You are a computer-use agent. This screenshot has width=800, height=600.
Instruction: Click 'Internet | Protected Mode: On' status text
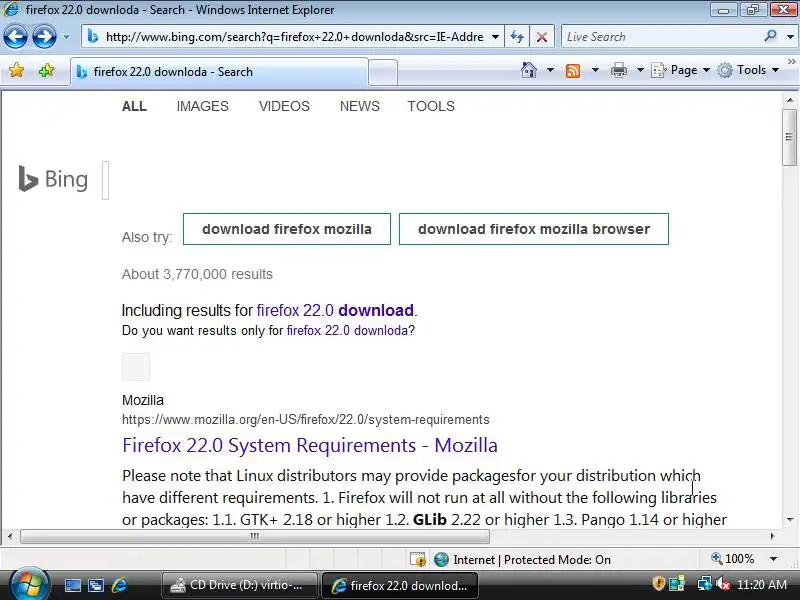tap(532, 560)
